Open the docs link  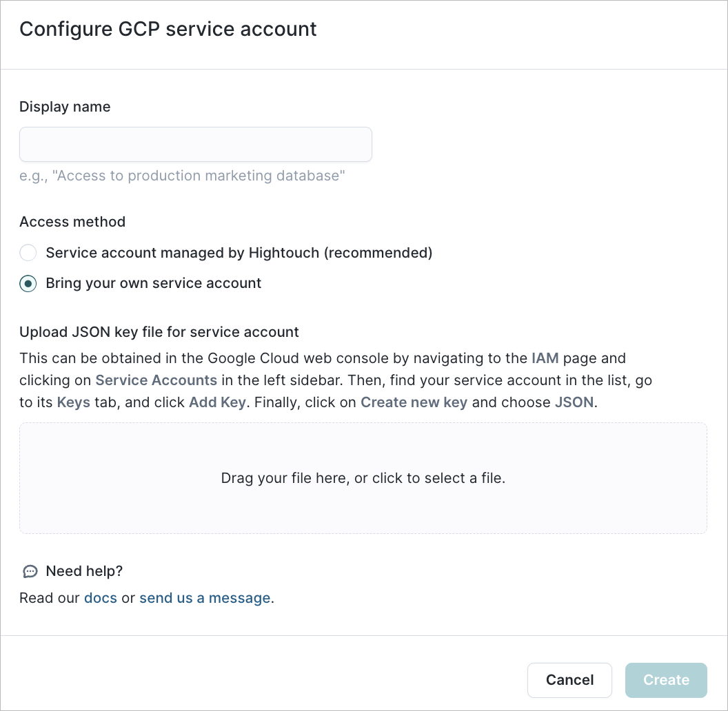(100, 598)
